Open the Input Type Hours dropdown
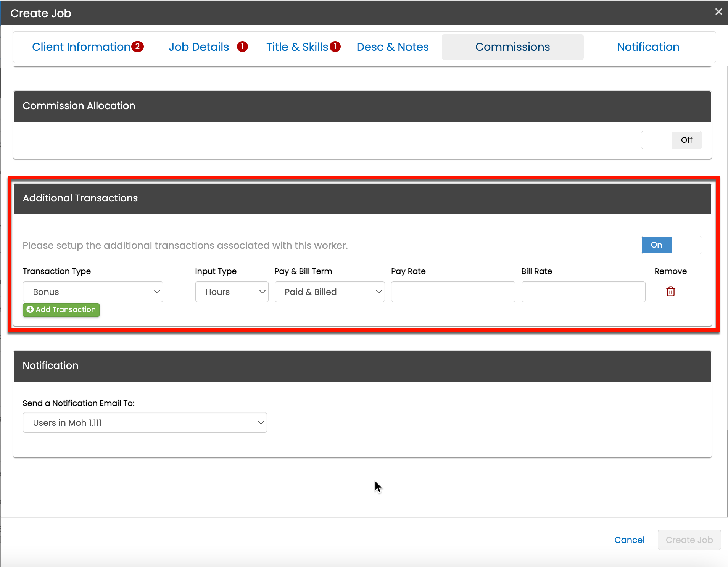Screen dimensions: 728x567 pos(232,292)
